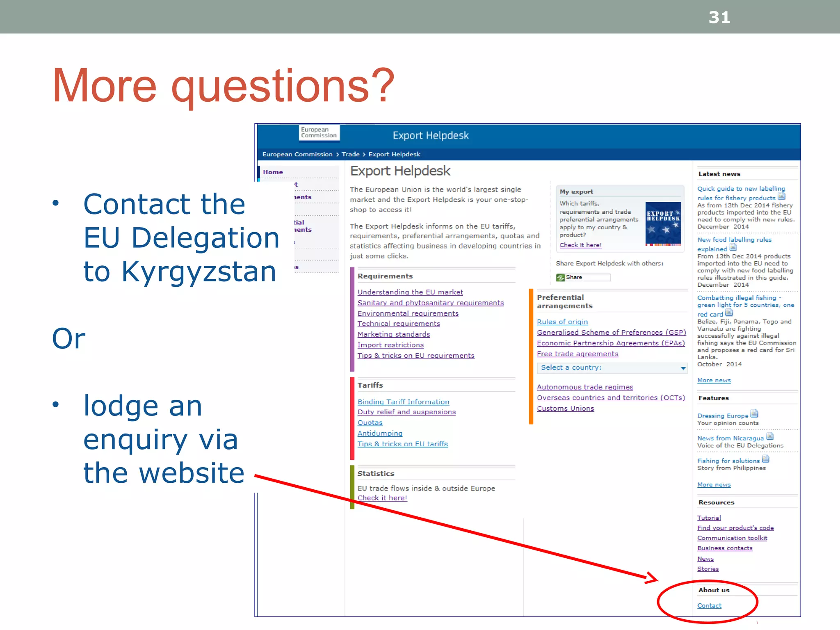Open the Binding Tariff Information link
The image size is (840, 630).
point(403,402)
